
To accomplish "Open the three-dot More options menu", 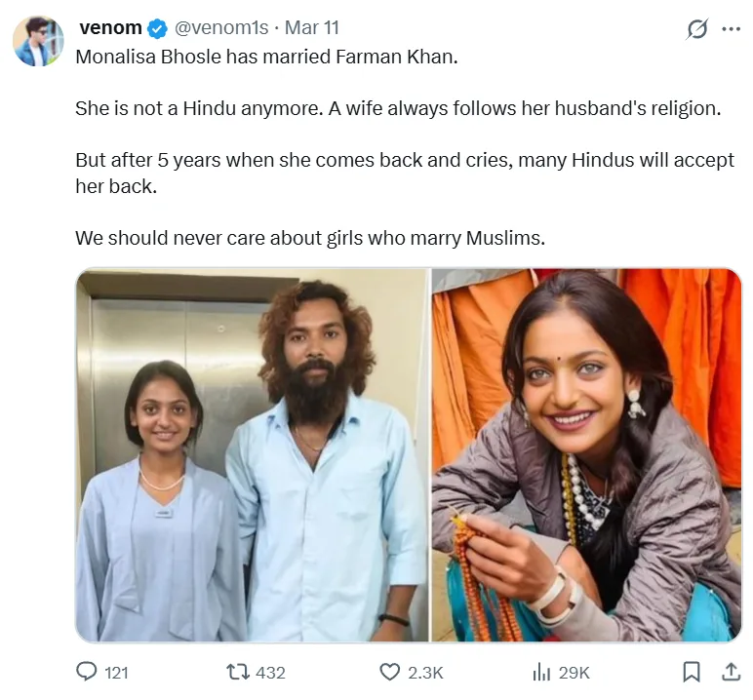I will pos(731,29).
